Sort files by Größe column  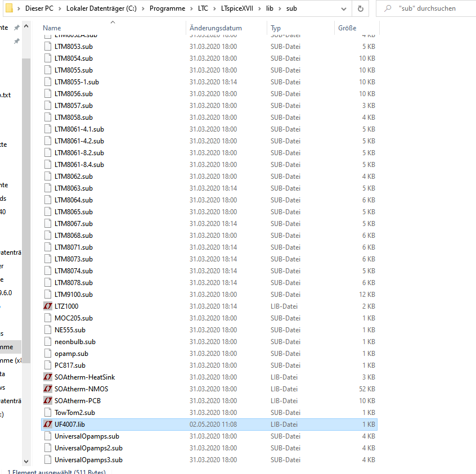coord(347,28)
